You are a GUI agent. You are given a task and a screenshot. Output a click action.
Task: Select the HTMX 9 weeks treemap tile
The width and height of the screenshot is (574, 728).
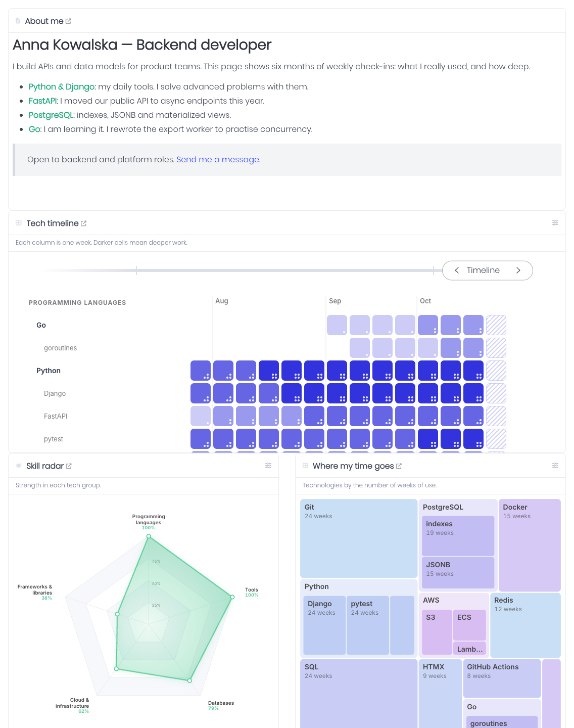440,694
